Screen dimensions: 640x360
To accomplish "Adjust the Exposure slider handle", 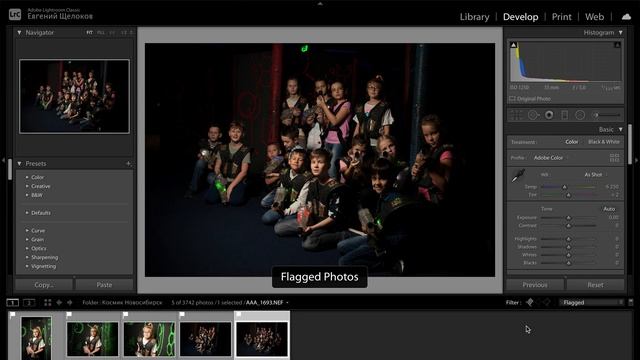I will [x=568, y=218].
